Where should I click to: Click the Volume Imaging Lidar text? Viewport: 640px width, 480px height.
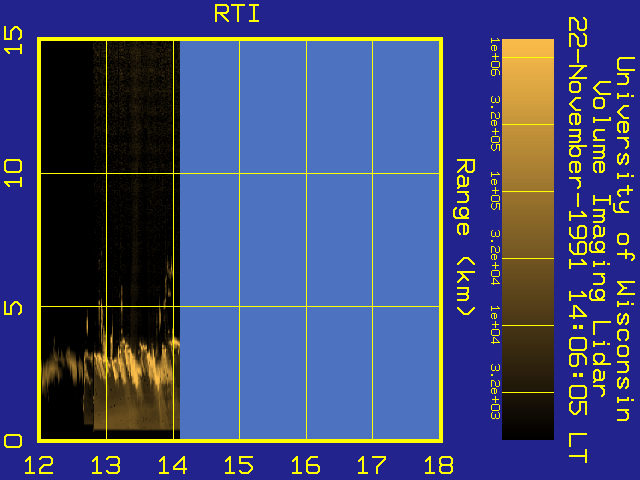coord(602,239)
